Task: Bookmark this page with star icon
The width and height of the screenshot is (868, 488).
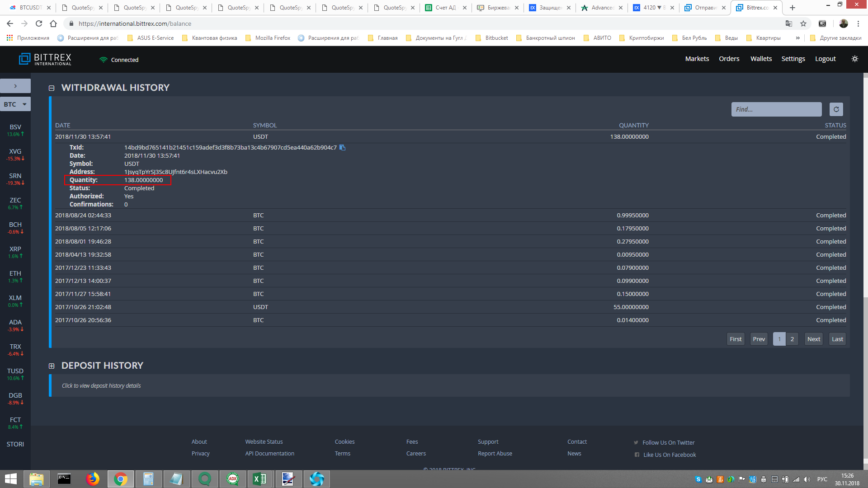Action: click(x=803, y=23)
